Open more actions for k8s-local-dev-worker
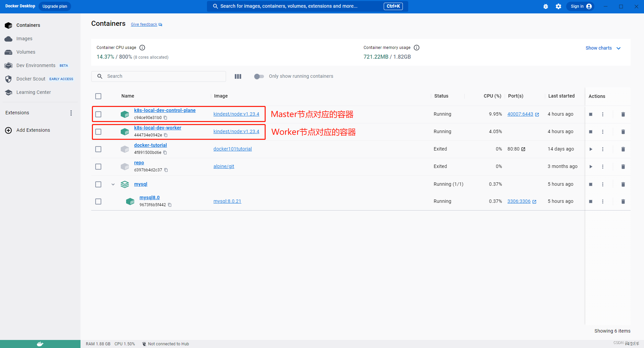This screenshot has height=348, width=644. point(603,132)
